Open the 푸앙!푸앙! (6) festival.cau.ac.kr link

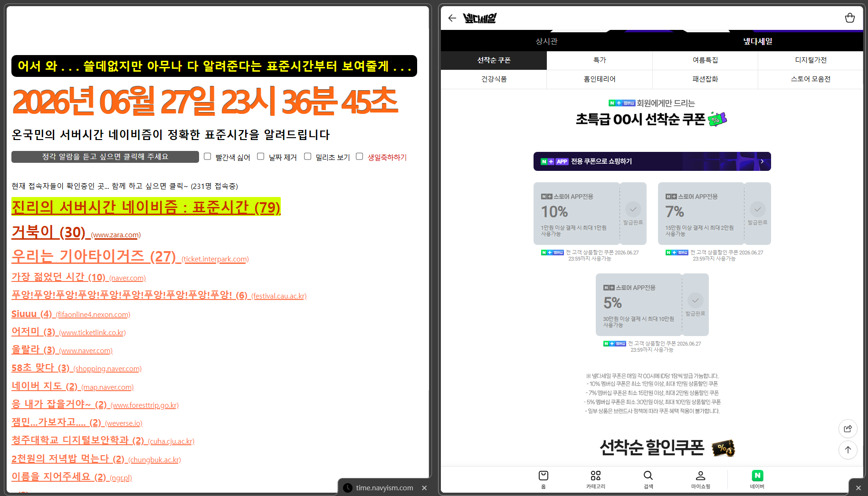click(159, 295)
